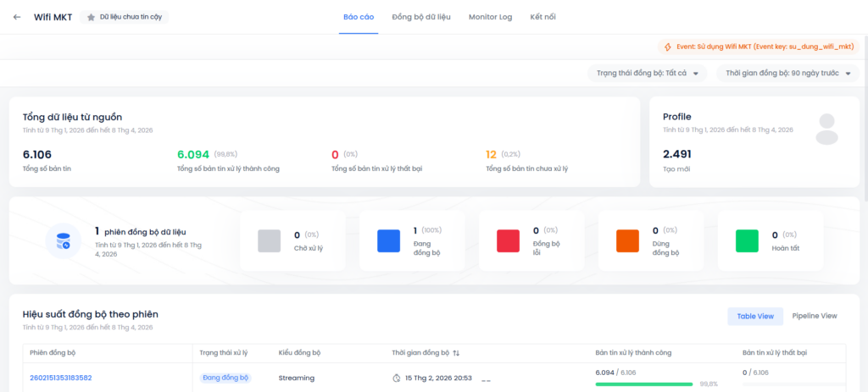Click the red Đồng bộ lỗi color square
The width and height of the screenshot is (868, 392).
tap(508, 241)
